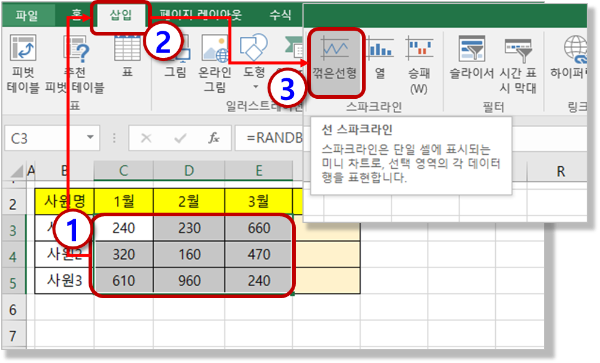Select cell containing 240 in row 5

click(x=259, y=281)
